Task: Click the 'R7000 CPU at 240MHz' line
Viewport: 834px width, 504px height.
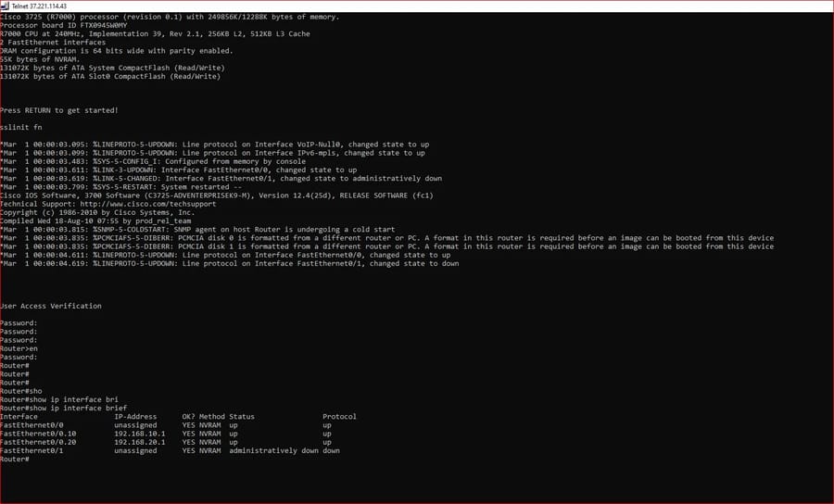Action: coord(155,34)
